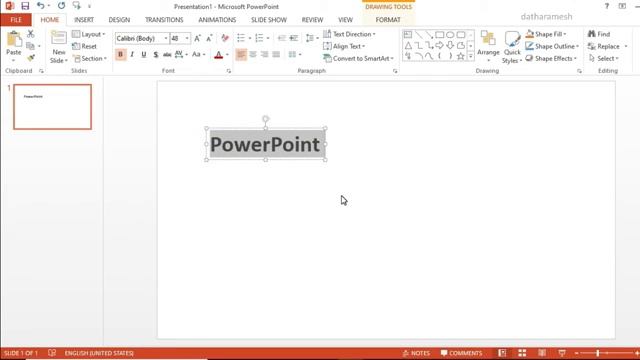Click the PowerPoint text box on slide

pos(265,144)
